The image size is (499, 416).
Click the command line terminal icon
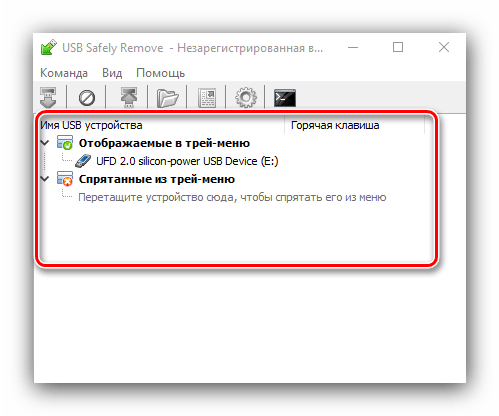pyautogui.click(x=285, y=98)
